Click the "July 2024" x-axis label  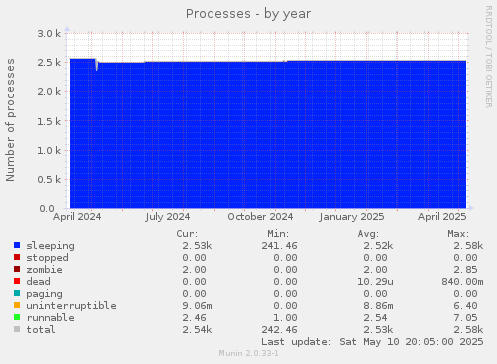[x=168, y=217]
